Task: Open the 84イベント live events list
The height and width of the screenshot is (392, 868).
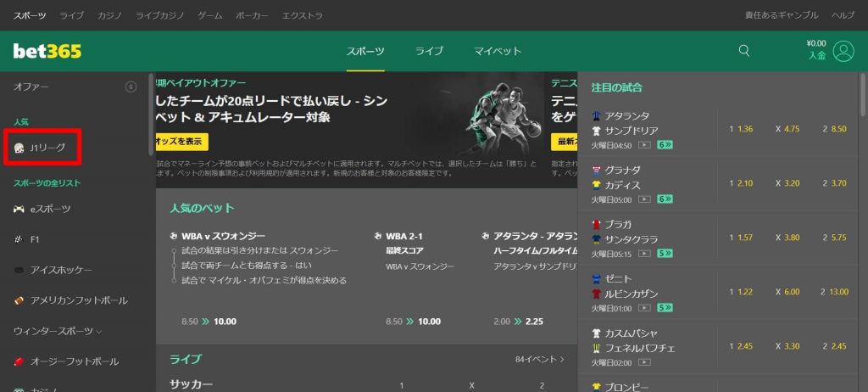Action: click(540, 359)
